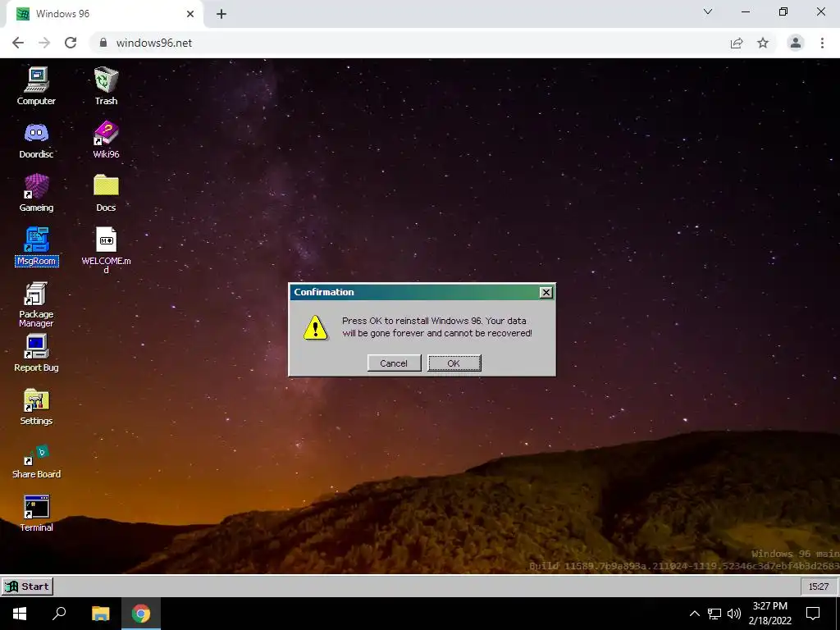Close the Windows 96 browser tab
This screenshot has width=840, height=630.
pos(190,14)
